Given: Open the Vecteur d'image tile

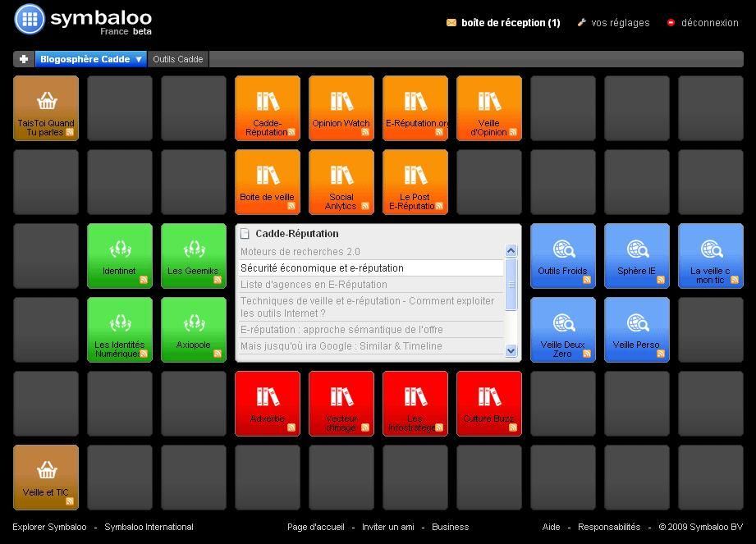Looking at the screenshot, I should tap(341, 404).
